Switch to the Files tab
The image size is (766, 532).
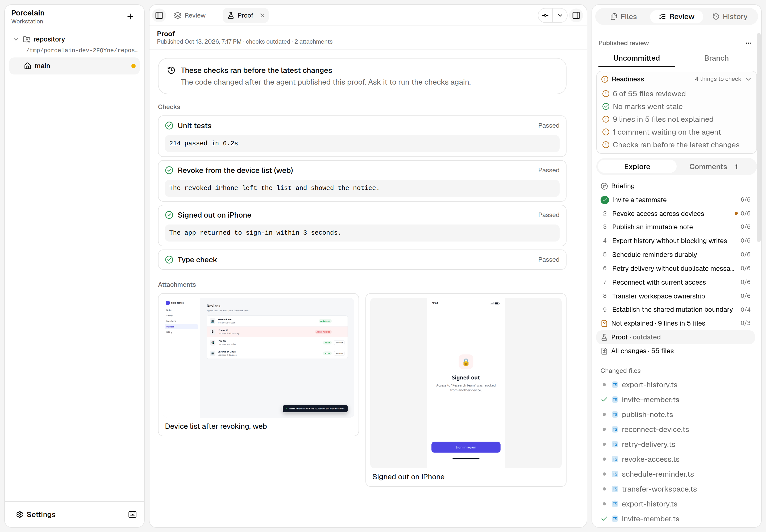tap(623, 17)
